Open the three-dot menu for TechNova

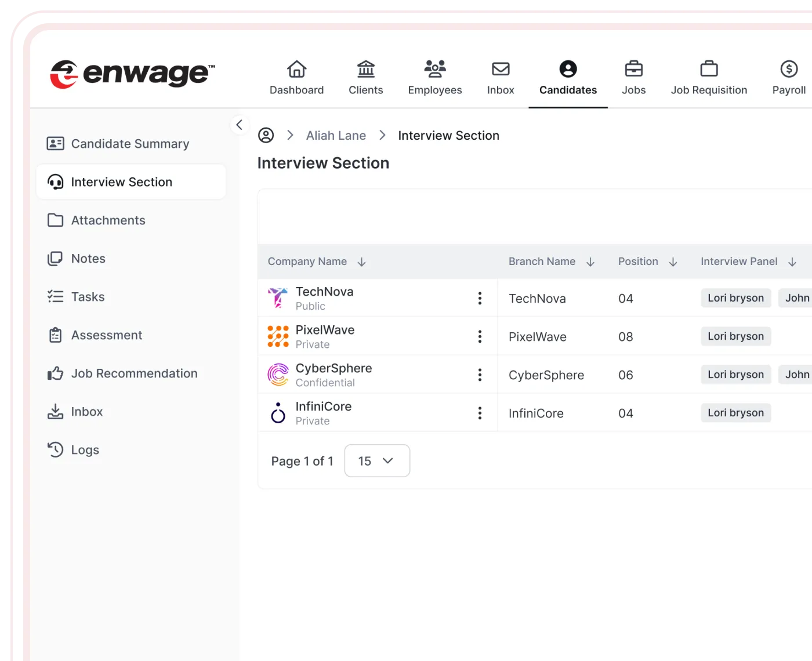[480, 298]
